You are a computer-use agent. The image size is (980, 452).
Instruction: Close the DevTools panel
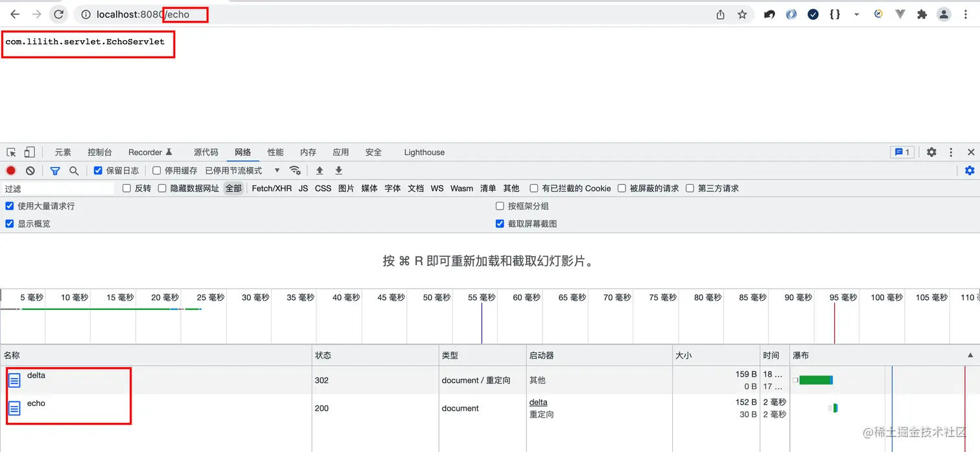pyautogui.click(x=971, y=152)
